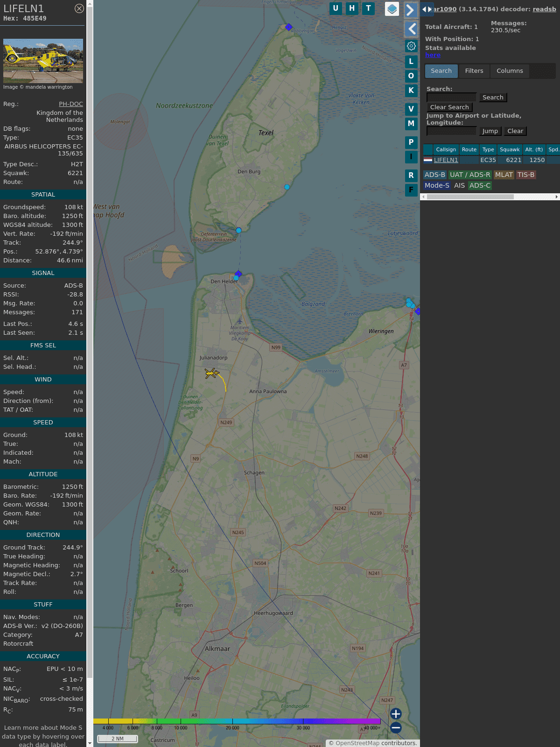This screenshot has width=560, height=747.
Task: Zoom in with the plus button
Action: tap(396, 714)
